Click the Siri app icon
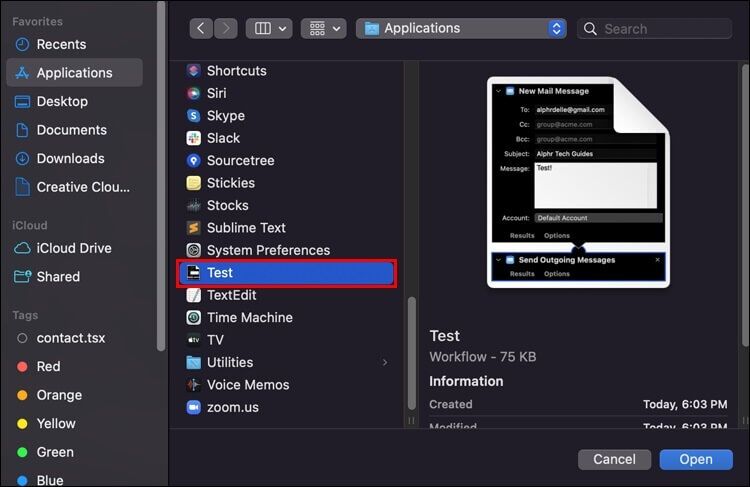 193,93
